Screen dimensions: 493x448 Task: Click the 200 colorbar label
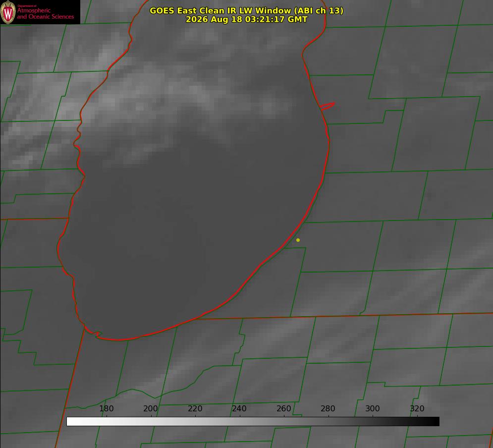pyautogui.click(x=151, y=408)
